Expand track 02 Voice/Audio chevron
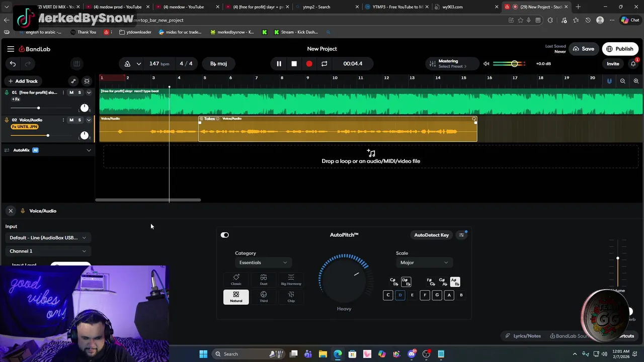 (89, 120)
